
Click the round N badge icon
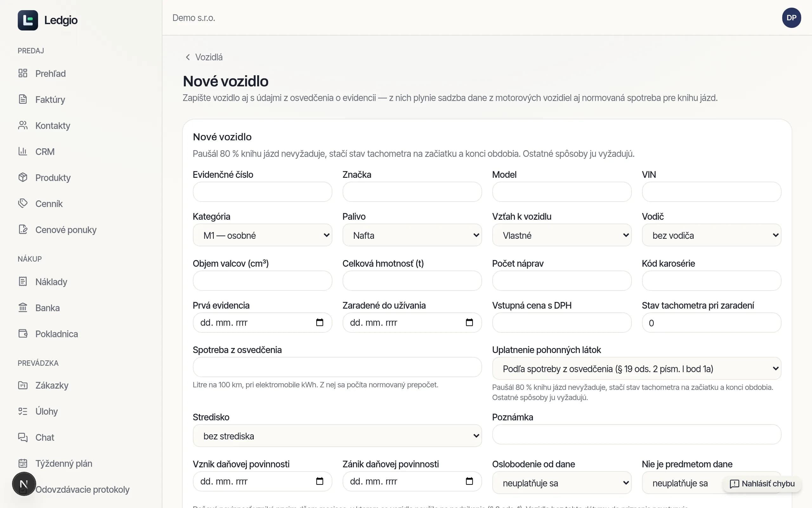[x=24, y=484]
